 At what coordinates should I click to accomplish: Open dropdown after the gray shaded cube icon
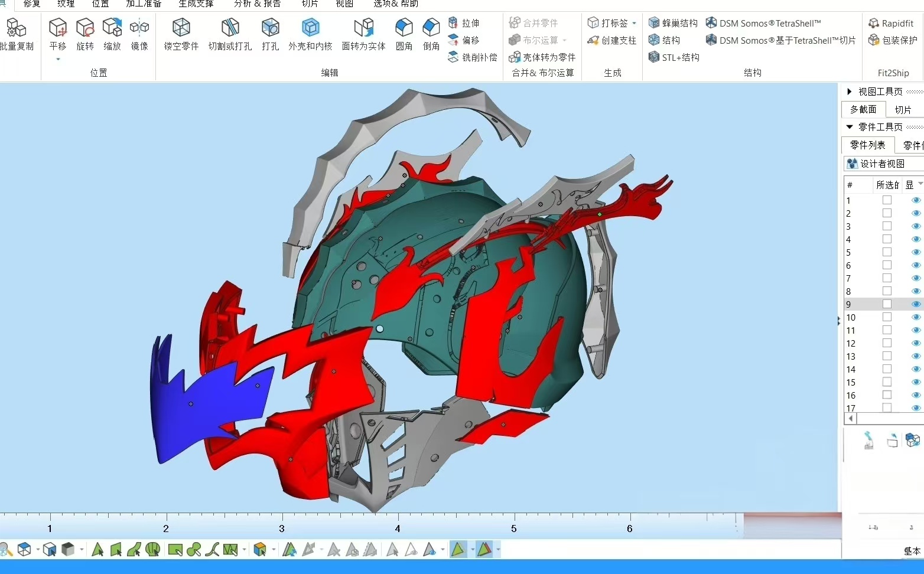click(81, 550)
